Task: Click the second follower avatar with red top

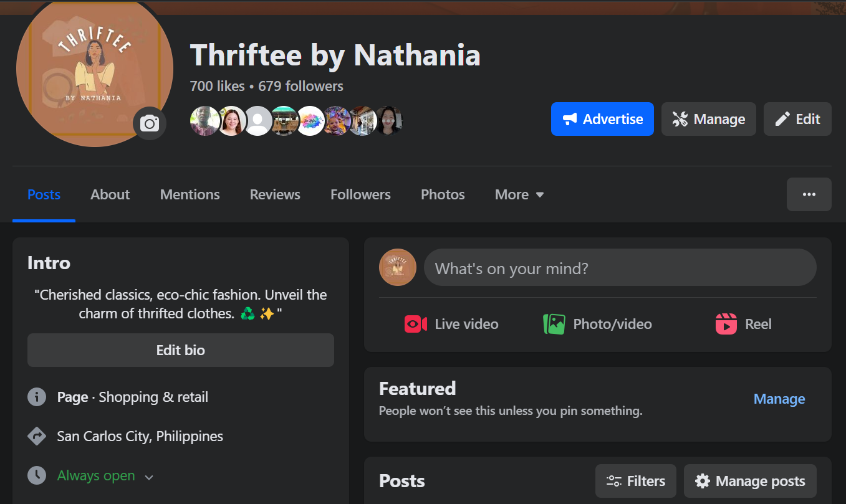Action: [x=231, y=121]
